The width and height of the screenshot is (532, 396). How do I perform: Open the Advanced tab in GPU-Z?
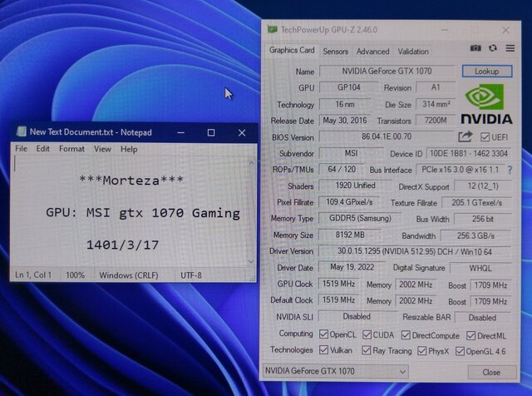372,52
